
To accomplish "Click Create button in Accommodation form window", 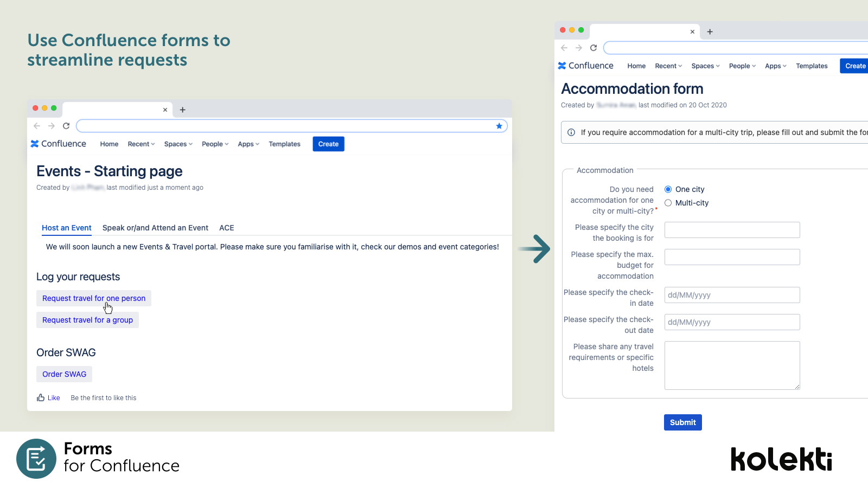I will pos(854,66).
